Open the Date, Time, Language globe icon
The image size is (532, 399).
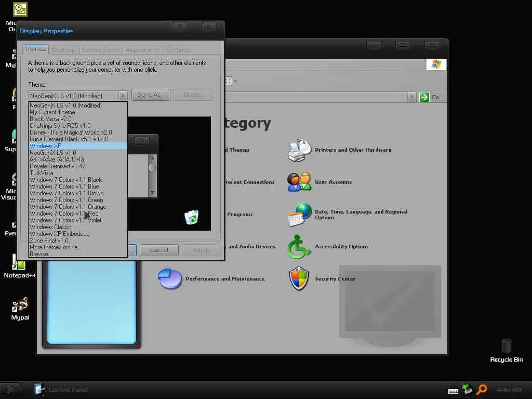[x=299, y=215]
